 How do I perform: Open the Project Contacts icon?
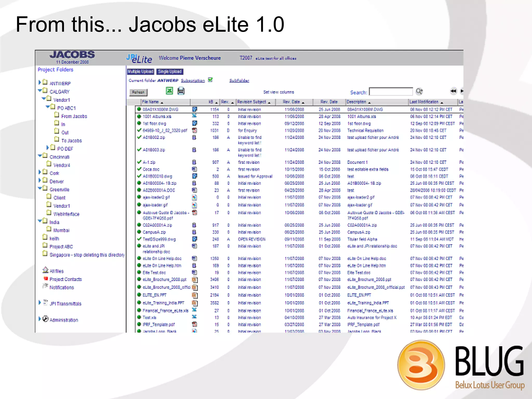pos(46,279)
